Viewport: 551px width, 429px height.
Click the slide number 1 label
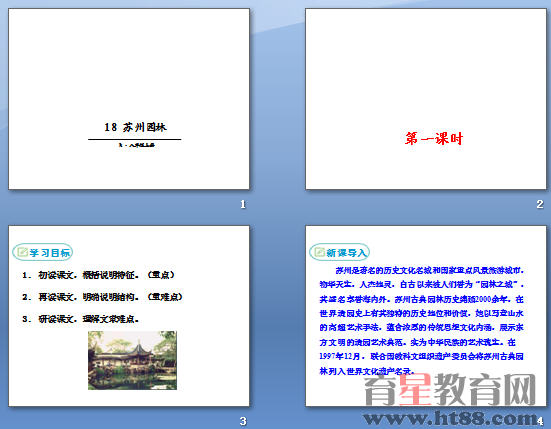click(x=243, y=204)
